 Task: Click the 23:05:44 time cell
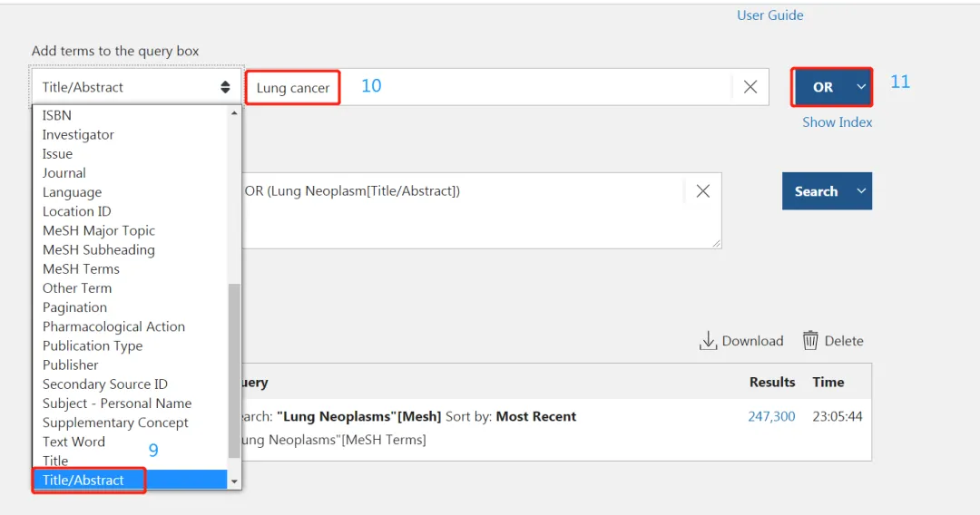(838, 416)
